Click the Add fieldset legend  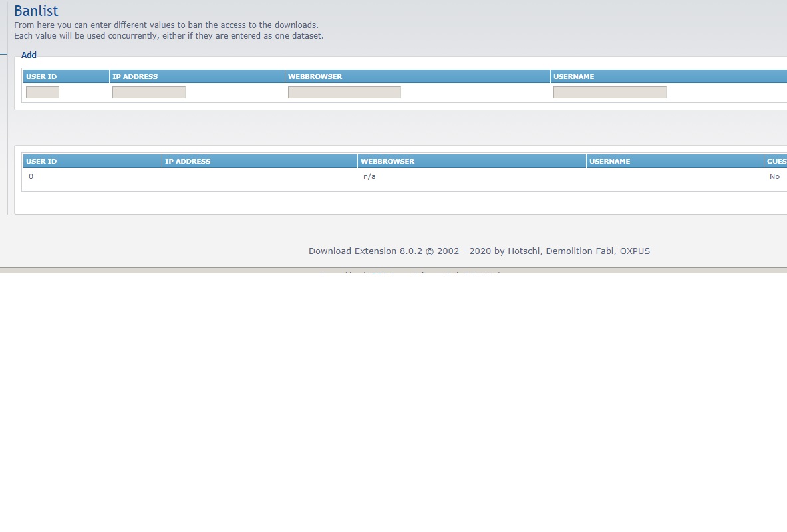pyautogui.click(x=29, y=55)
